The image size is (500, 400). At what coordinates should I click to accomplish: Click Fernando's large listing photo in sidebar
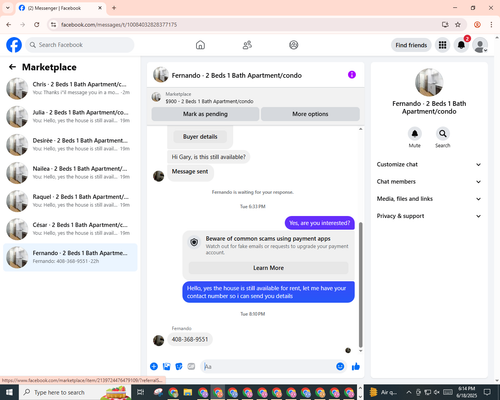429,82
